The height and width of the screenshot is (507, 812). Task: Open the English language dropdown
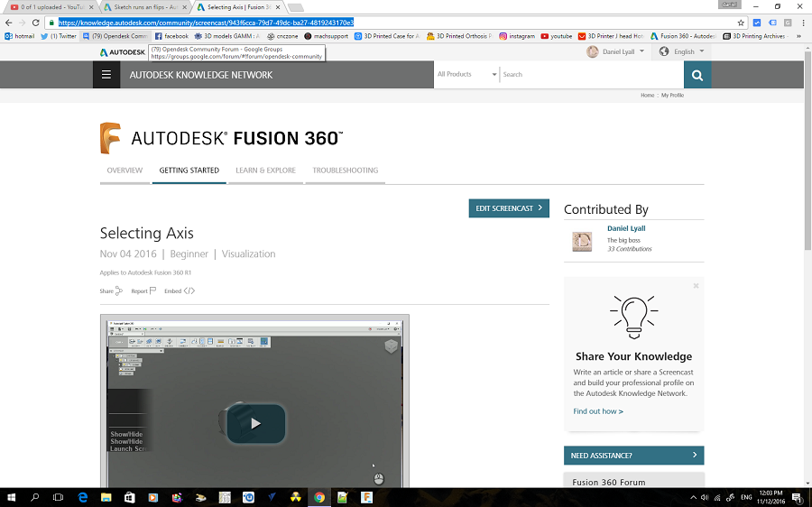tap(681, 51)
